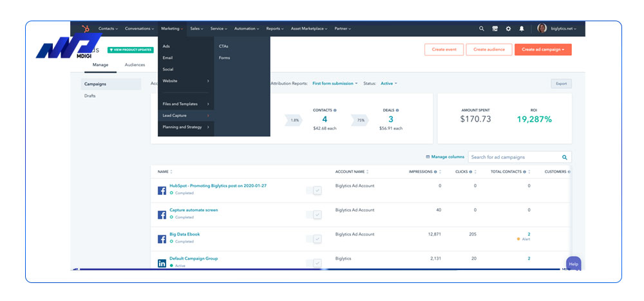Open the marketplace storefront icon
The width and height of the screenshot is (644, 301).
point(495,29)
